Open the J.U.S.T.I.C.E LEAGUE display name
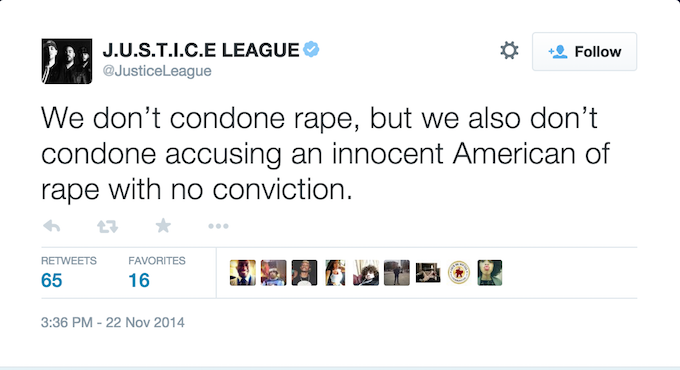The height and width of the screenshot is (370, 680). tap(201, 50)
